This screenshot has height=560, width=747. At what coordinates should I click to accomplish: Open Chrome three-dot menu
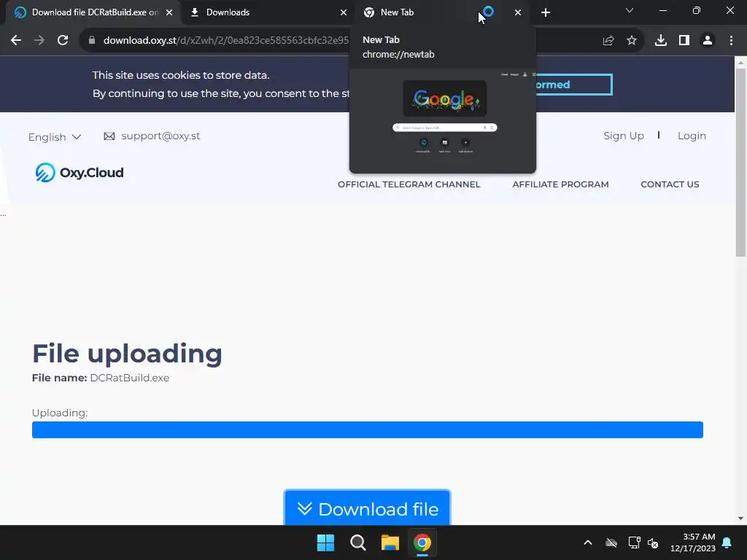pyautogui.click(x=731, y=41)
